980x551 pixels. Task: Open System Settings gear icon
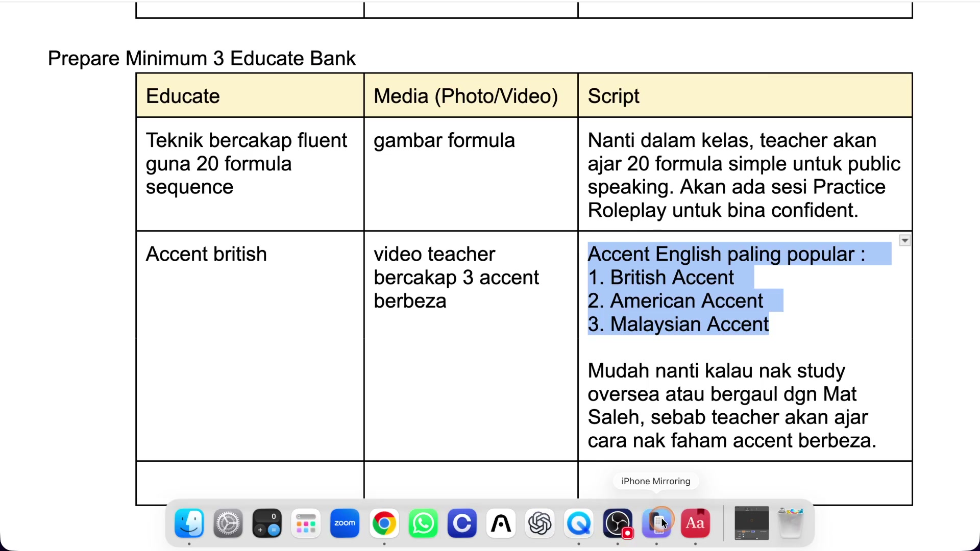(228, 523)
